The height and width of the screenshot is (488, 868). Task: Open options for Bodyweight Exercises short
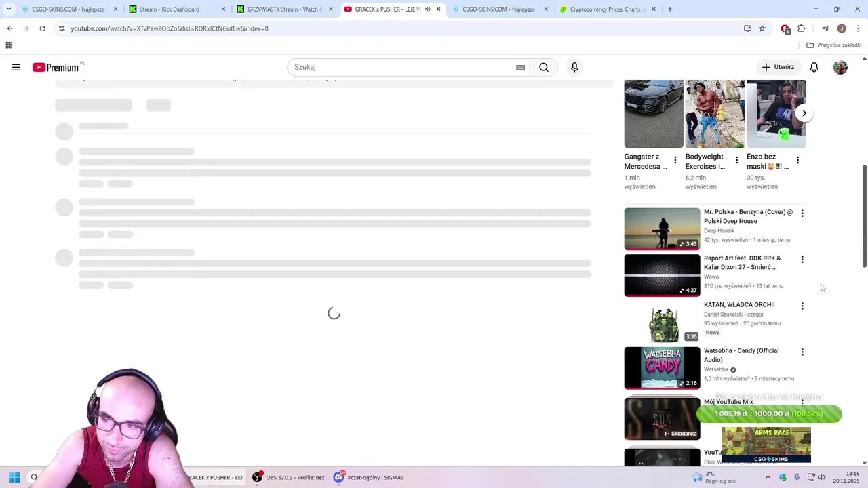pos(736,161)
